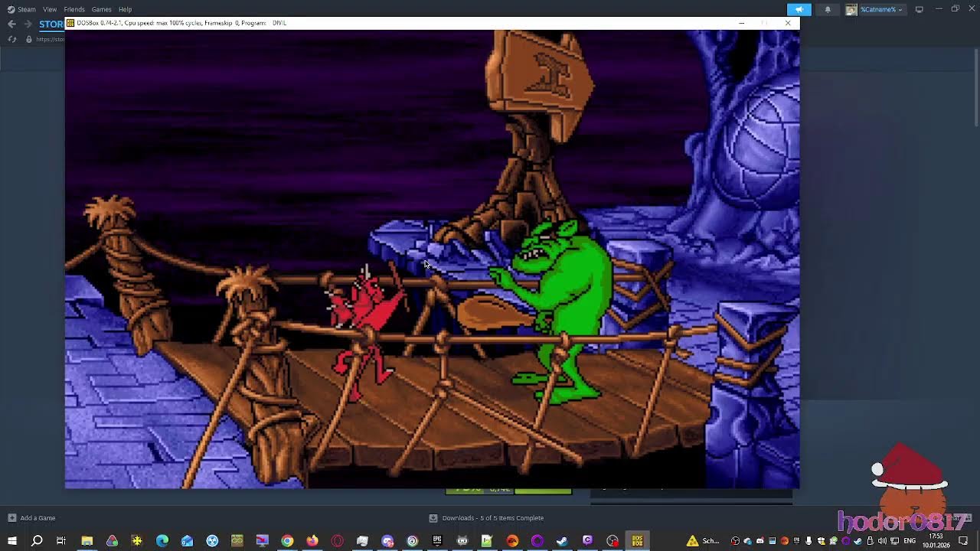Open the Friends menu in Steam

click(74, 9)
